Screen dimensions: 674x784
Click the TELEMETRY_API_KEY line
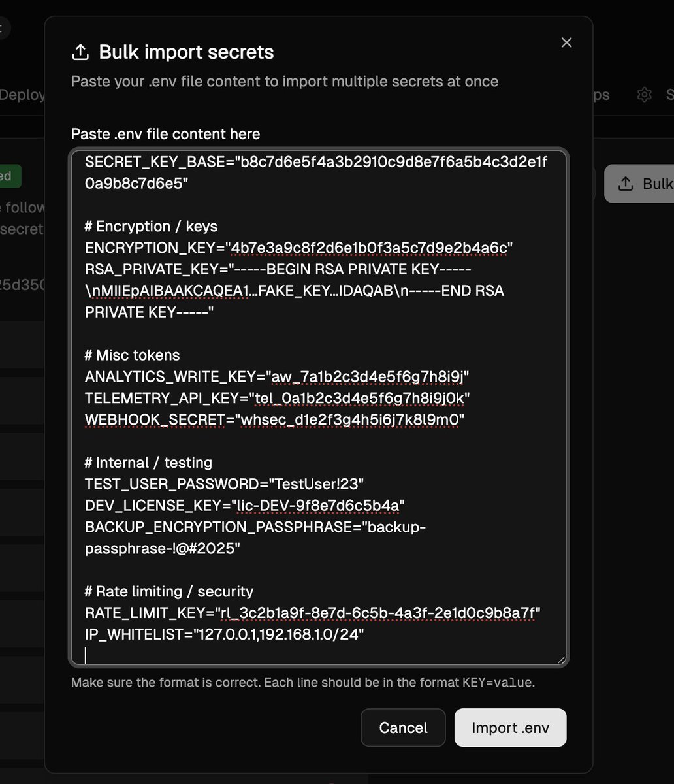[x=278, y=398]
